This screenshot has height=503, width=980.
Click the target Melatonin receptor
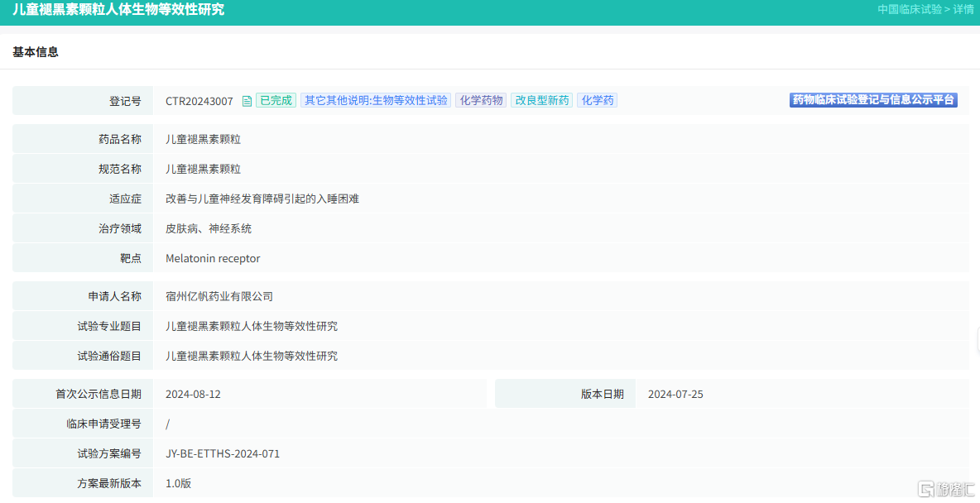(213, 259)
